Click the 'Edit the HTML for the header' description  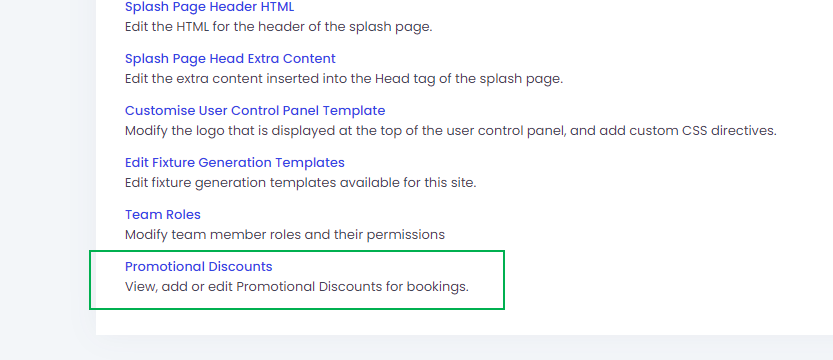tap(278, 27)
